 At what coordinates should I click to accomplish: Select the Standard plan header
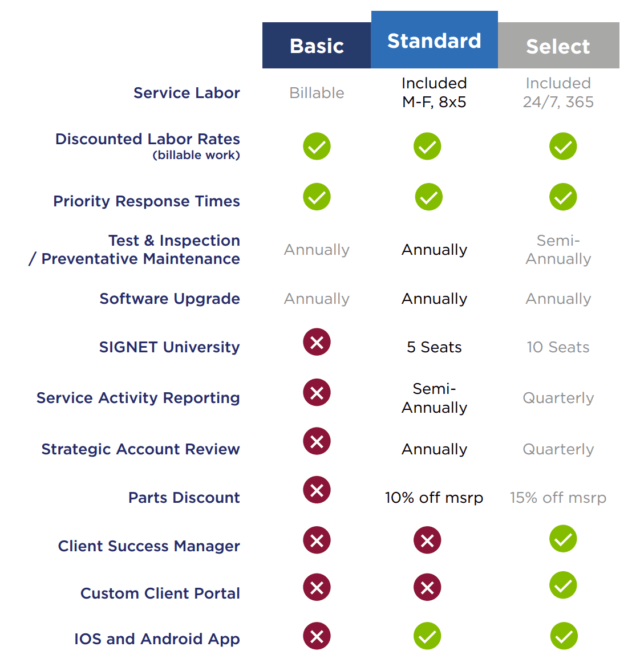[x=434, y=39]
